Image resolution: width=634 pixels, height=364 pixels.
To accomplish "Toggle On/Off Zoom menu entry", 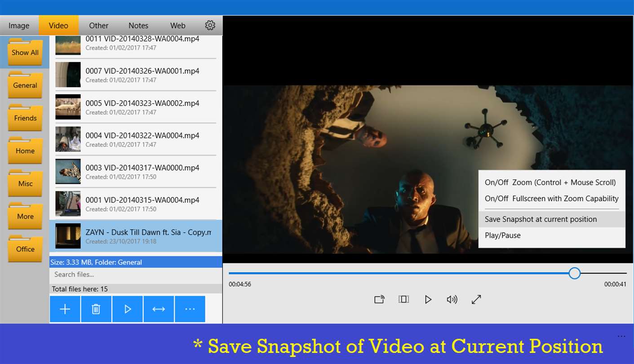I will click(552, 182).
